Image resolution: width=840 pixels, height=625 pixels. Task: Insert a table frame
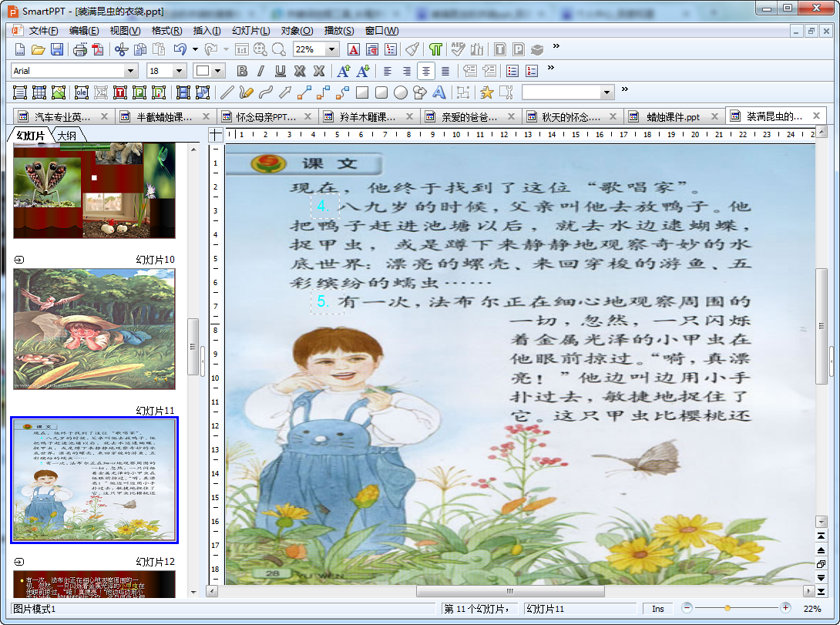click(x=39, y=92)
